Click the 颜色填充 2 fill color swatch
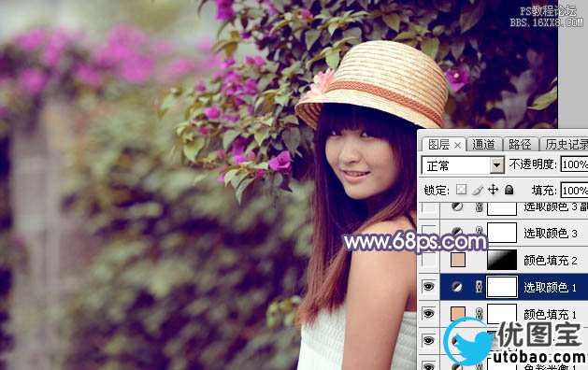Screen dimensions: 588x370 click(458, 260)
